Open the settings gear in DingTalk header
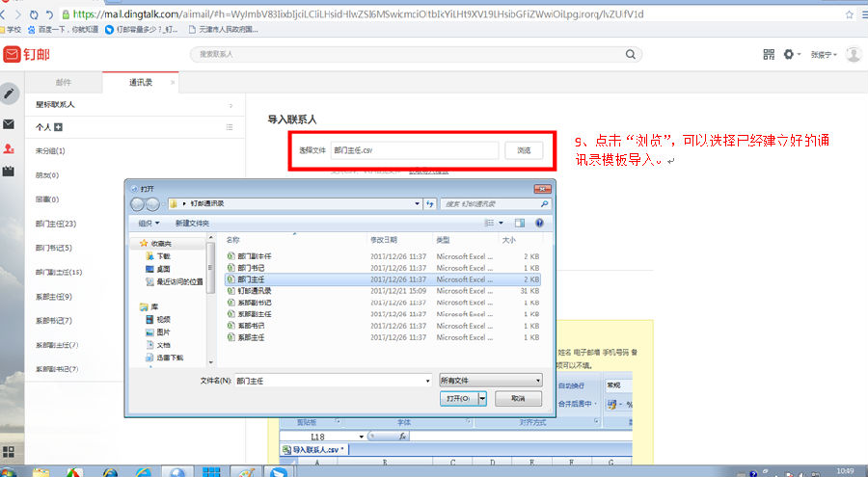Viewport: 868px width, 477px height. tap(788, 55)
